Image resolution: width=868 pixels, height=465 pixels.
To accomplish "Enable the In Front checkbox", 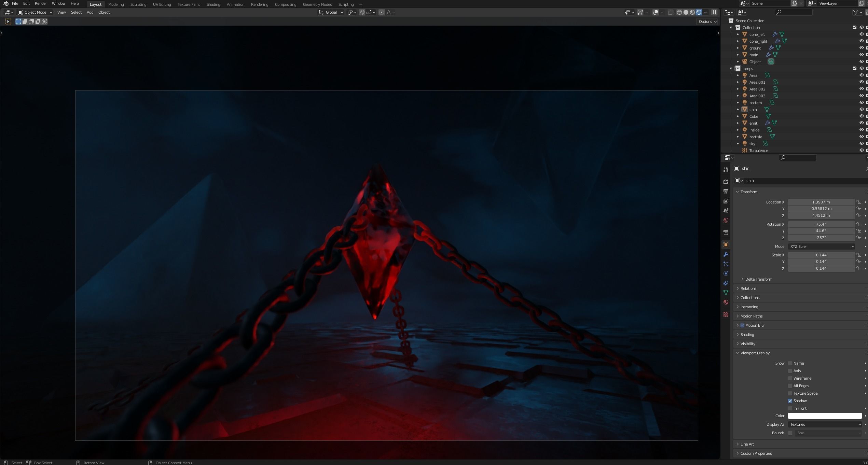I will [x=790, y=408].
